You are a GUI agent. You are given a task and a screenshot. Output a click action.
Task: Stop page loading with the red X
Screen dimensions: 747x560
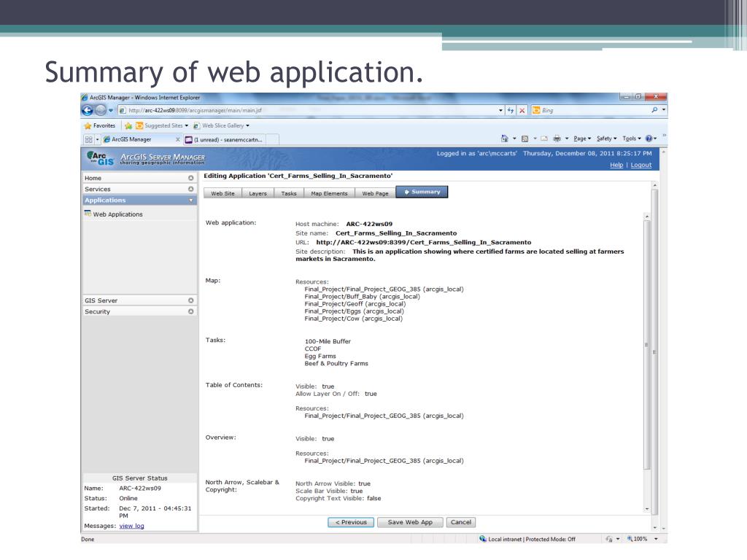tap(522, 111)
